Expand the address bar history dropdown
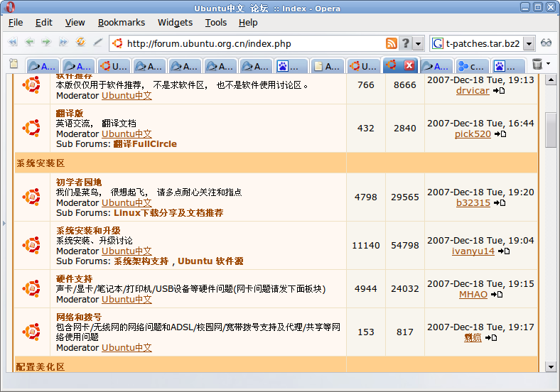The image size is (560, 392). [x=418, y=43]
